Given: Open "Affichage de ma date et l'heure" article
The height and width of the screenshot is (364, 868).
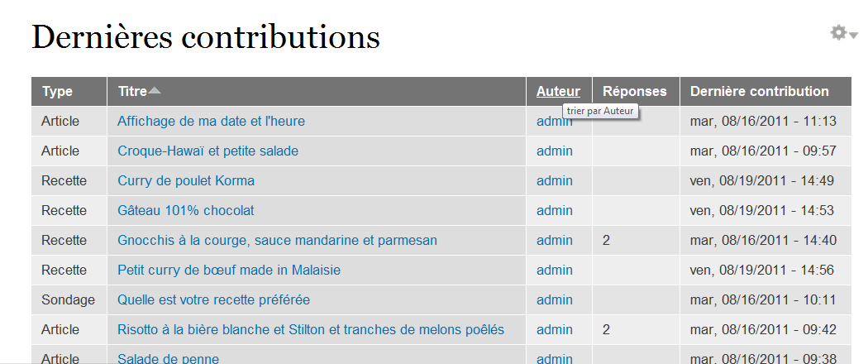Looking at the screenshot, I should click(211, 122).
